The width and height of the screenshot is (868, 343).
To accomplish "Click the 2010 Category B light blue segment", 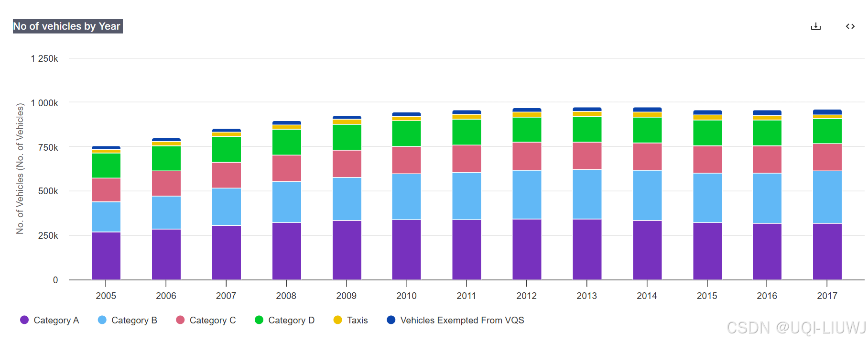I will pos(406,197).
